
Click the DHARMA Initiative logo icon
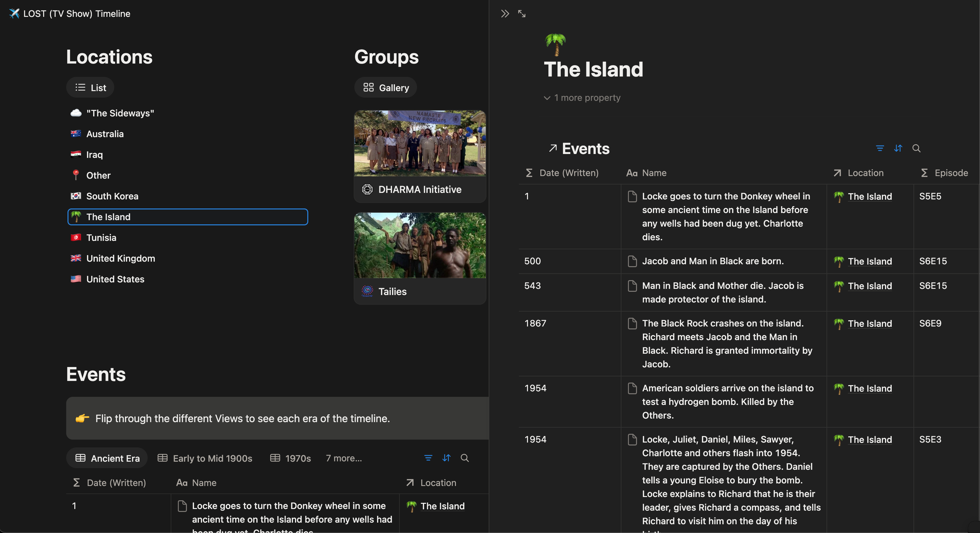pyautogui.click(x=367, y=189)
